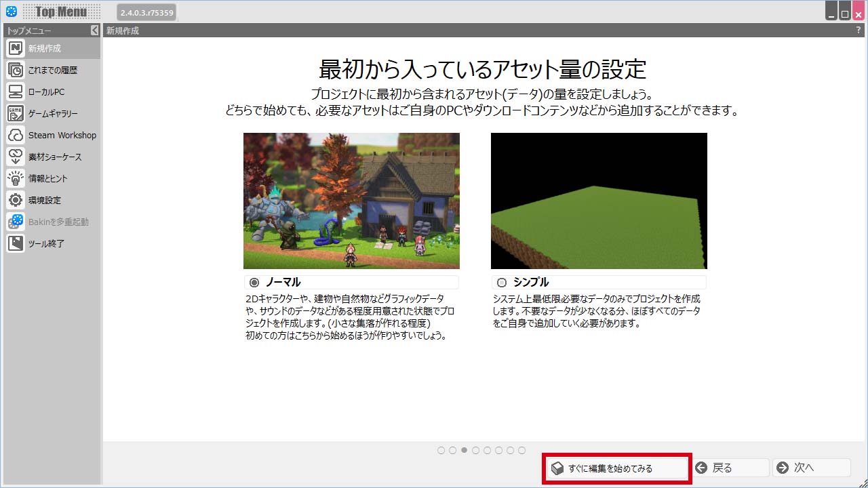This screenshot has height=488, width=868.
Task: Click the left arrow icon on 戻る
Action: coord(701,468)
